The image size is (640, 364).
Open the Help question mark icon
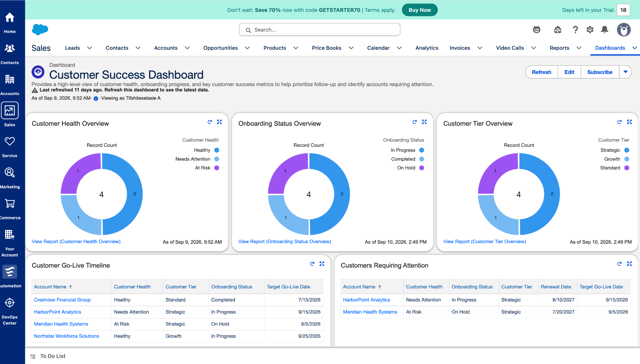click(575, 30)
